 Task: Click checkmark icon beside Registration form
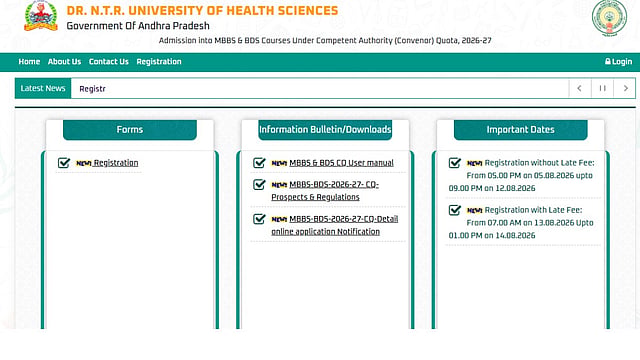click(x=64, y=162)
